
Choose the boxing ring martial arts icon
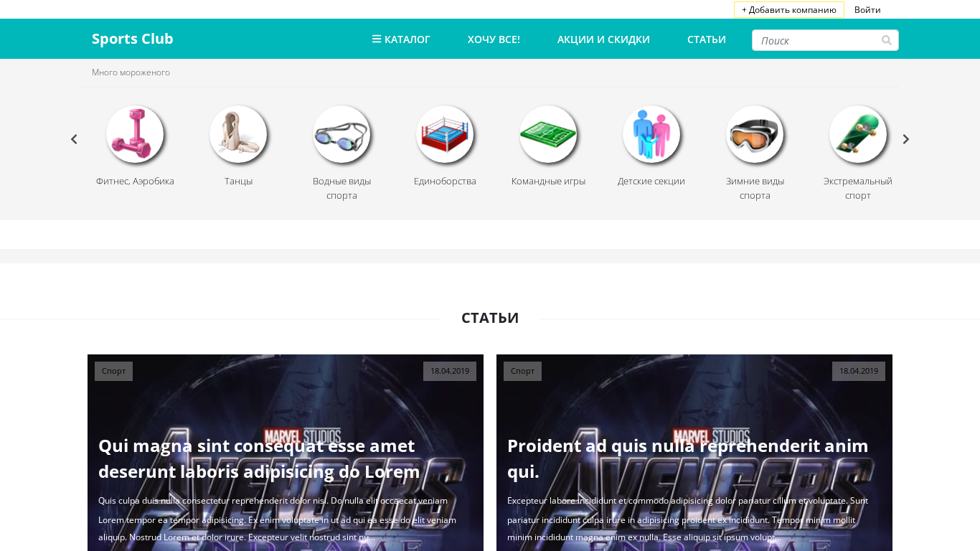point(445,134)
